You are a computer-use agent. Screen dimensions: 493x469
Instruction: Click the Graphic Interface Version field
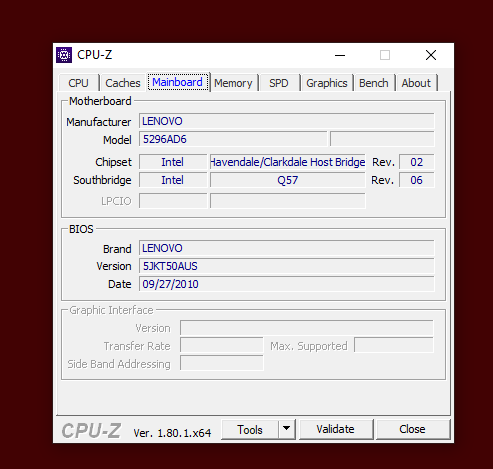pos(307,328)
